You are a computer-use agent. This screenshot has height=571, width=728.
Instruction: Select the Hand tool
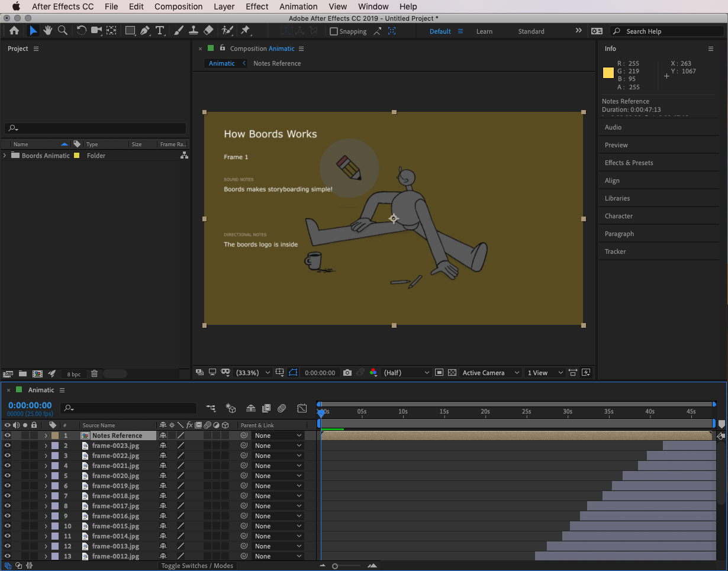(47, 31)
